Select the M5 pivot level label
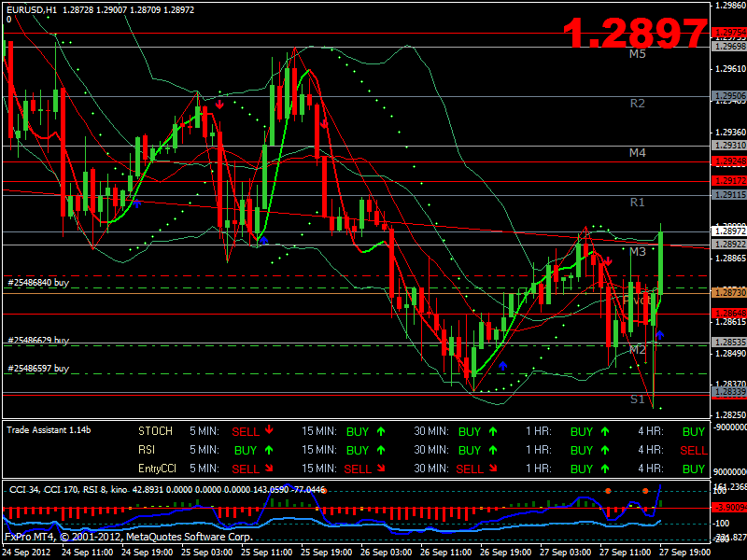This screenshot has height=560, width=747. pos(638,54)
